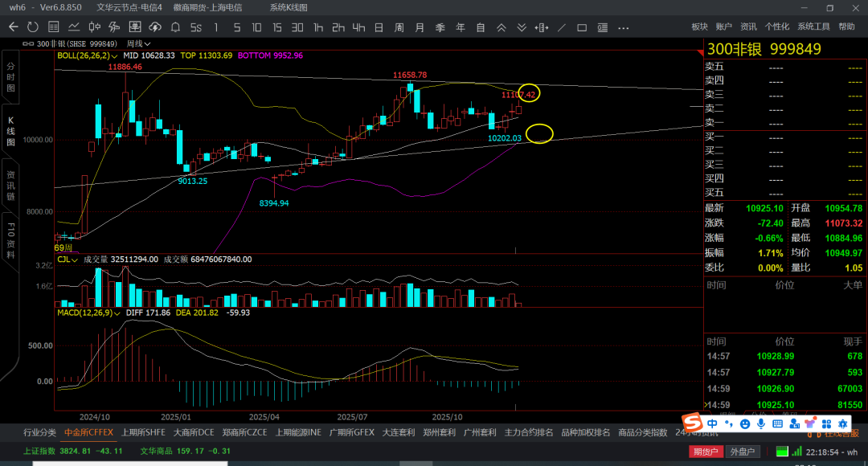868x466 pixels.
Task: Refresh the chart with the circular arrow icon
Action: coord(34,27)
